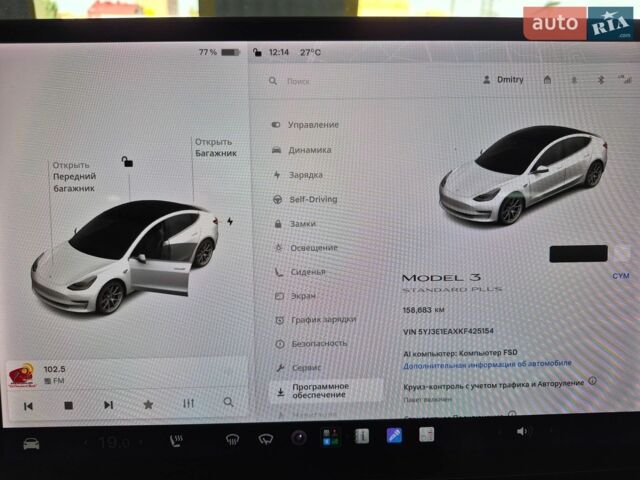Open the Сервис menu

(299, 367)
